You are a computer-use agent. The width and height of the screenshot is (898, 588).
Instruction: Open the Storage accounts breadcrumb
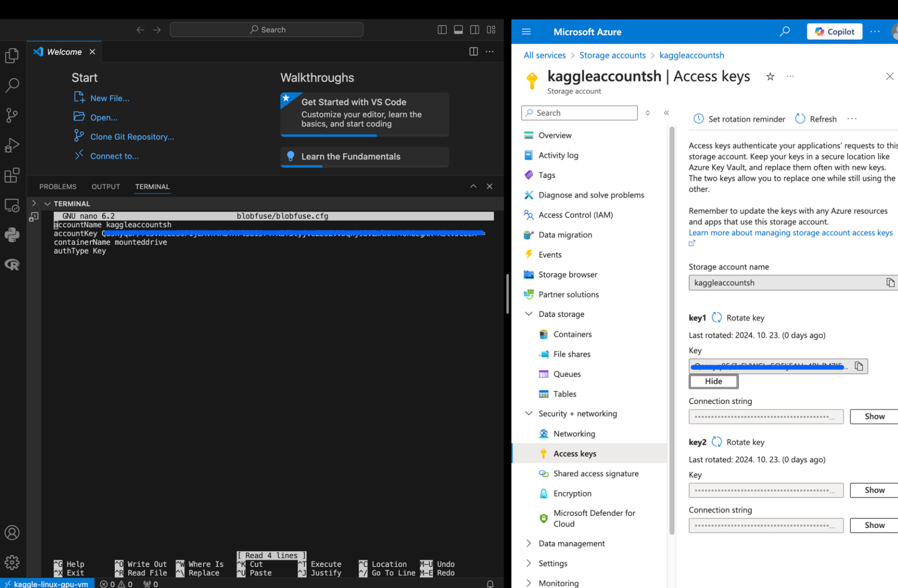click(612, 55)
